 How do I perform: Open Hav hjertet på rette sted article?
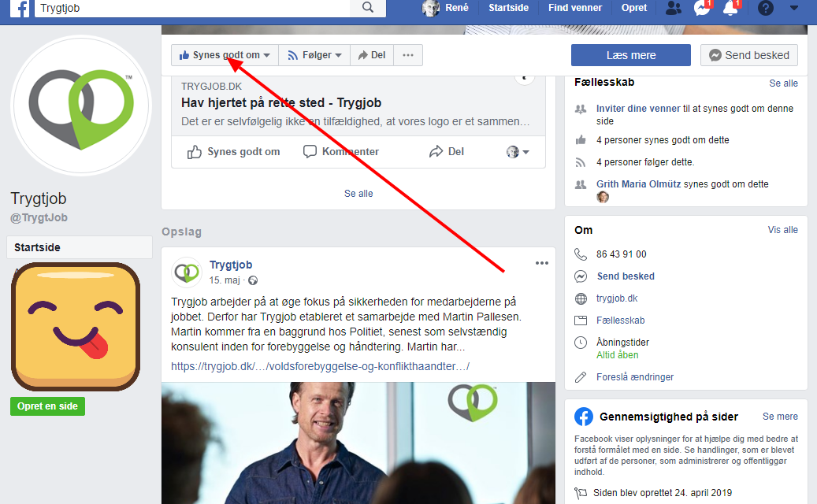point(281,102)
